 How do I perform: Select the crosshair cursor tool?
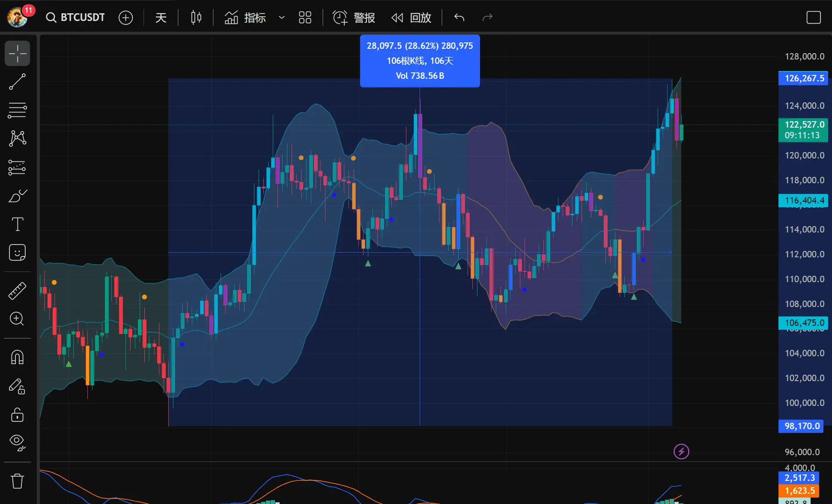coord(17,54)
